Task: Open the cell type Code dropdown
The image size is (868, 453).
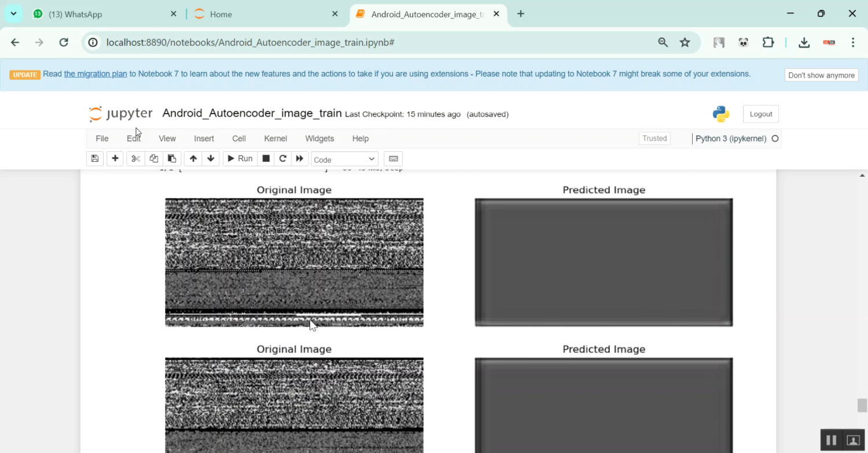Action: click(x=344, y=158)
